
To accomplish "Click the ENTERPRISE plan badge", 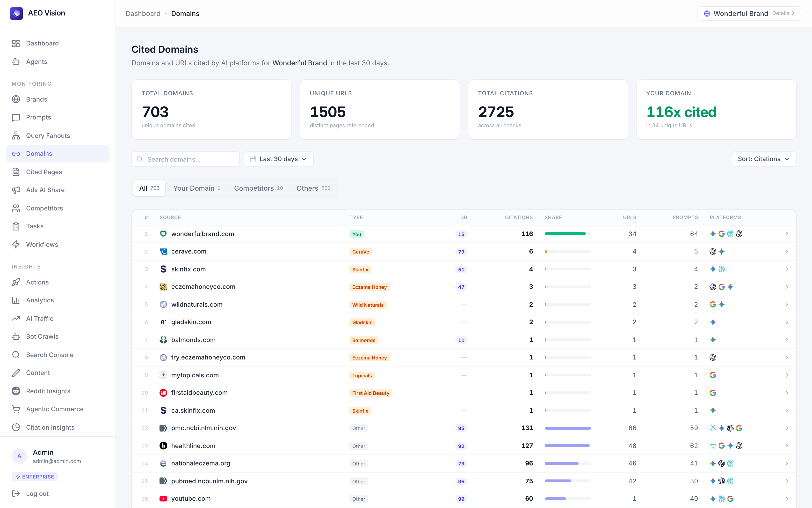I will (35, 476).
